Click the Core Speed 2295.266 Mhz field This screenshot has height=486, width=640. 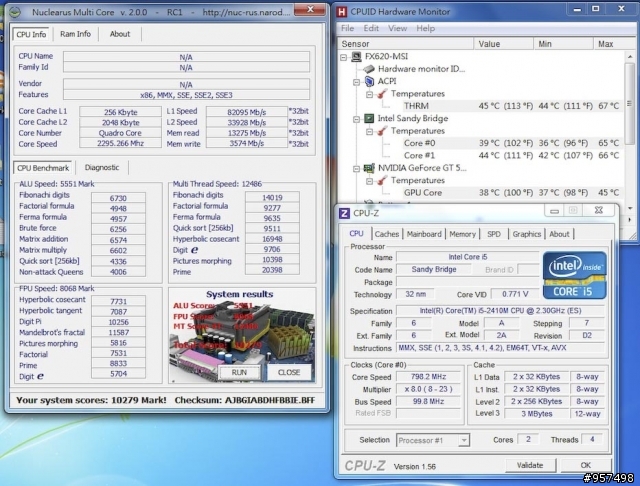point(120,144)
